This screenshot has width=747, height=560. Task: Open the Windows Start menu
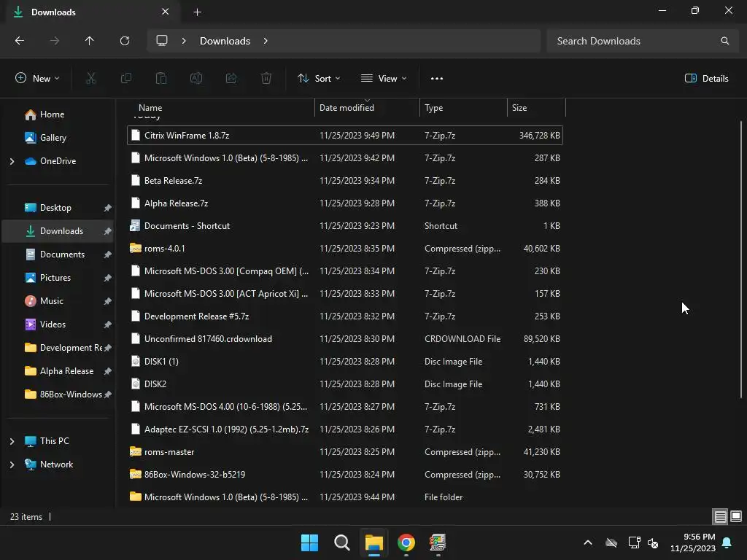(x=309, y=542)
